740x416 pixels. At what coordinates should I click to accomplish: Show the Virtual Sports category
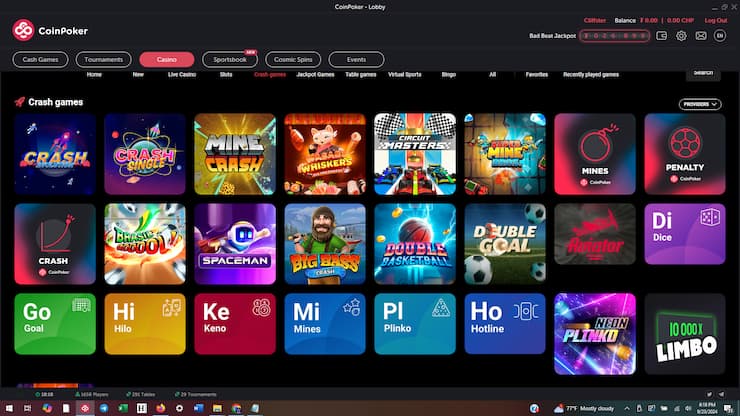click(404, 75)
